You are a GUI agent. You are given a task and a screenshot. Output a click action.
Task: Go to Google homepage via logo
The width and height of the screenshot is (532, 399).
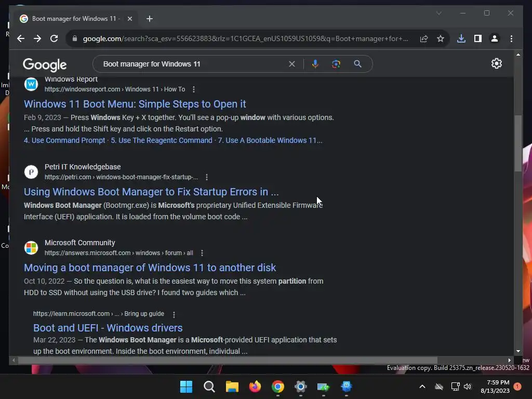pos(45,64)
